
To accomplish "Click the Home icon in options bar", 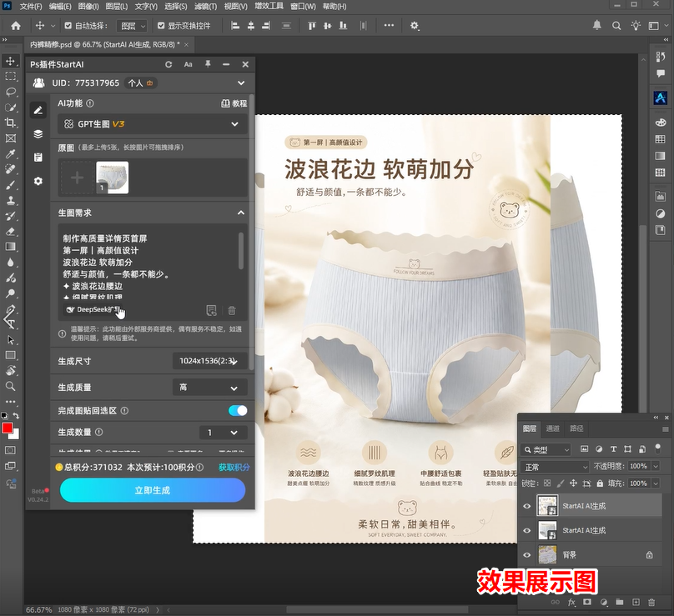I will coord(16,26).
